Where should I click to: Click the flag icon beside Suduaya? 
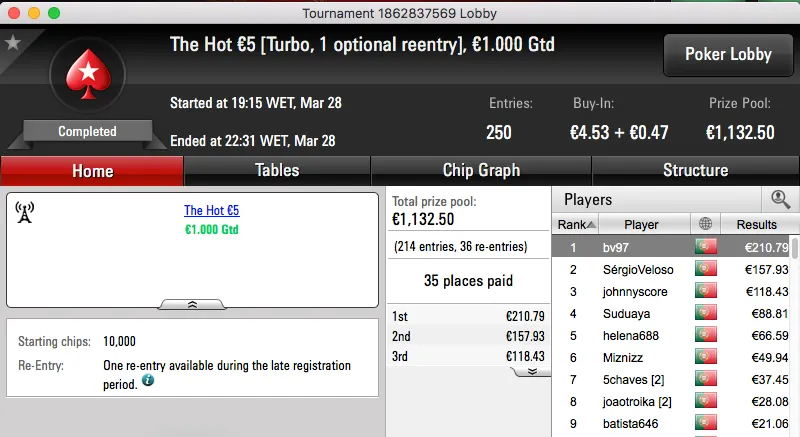pyautogui.click(x=706, y=313)
